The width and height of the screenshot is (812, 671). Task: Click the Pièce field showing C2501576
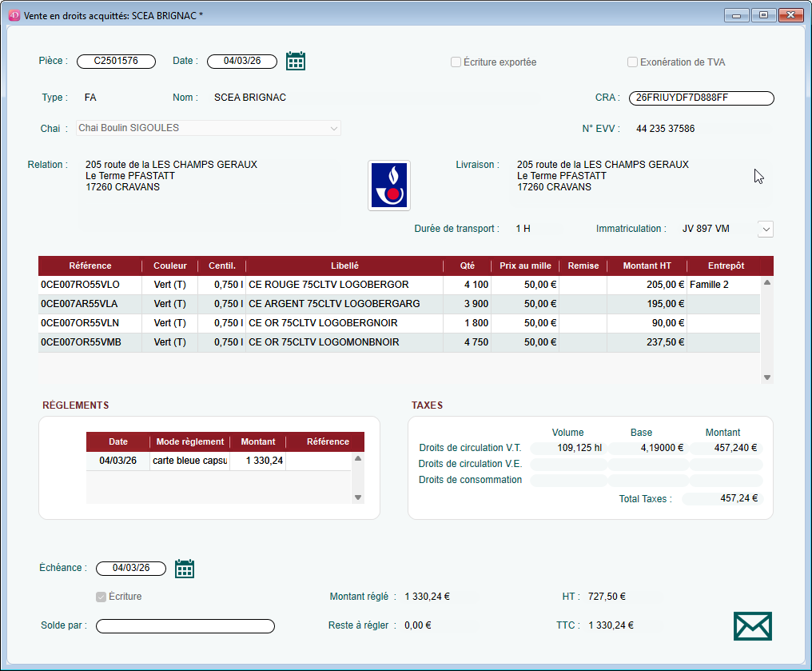coord(116,61)
